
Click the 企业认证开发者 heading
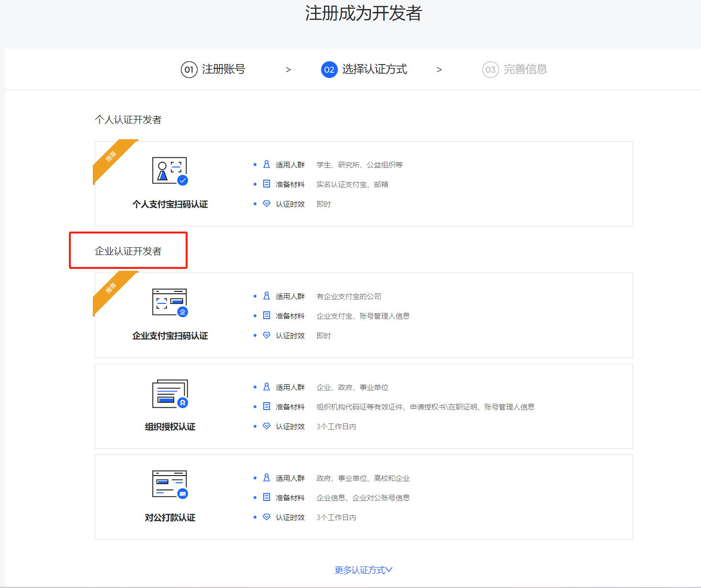click(128, 251)
